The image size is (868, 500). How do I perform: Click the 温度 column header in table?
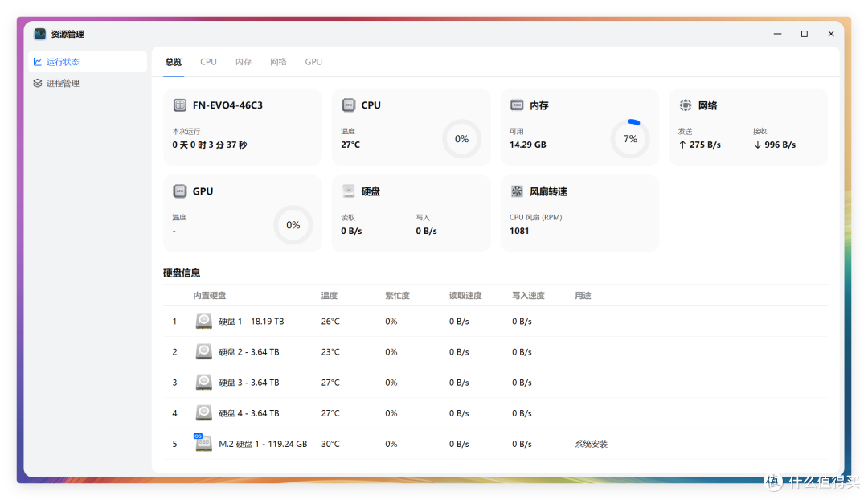click(x=330, y=296)
